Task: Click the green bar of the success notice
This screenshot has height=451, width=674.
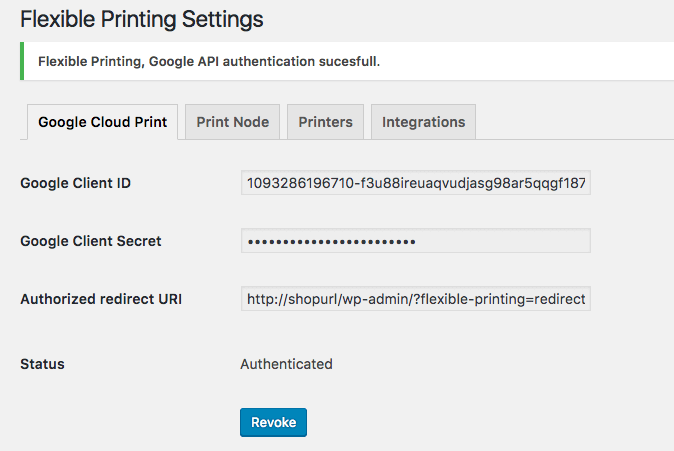Action: point(22,61)
